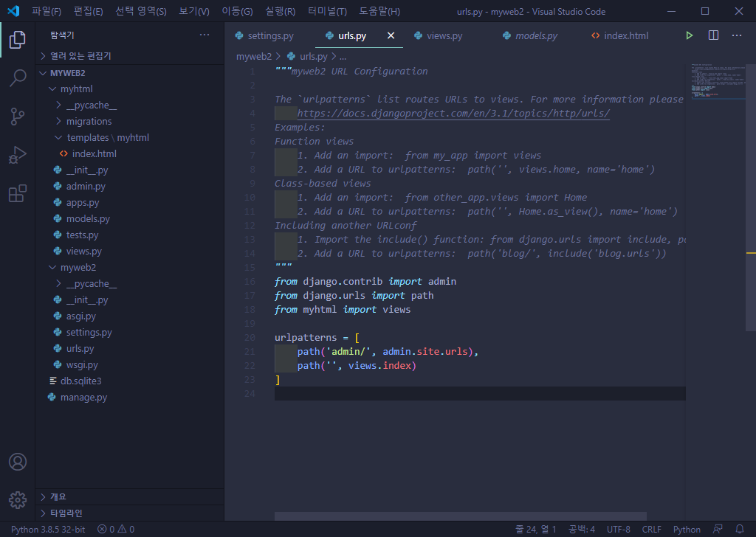756x537 pixels.
Task: Click the myweb2 breadcrumb segment
Action: click(254, 56)
